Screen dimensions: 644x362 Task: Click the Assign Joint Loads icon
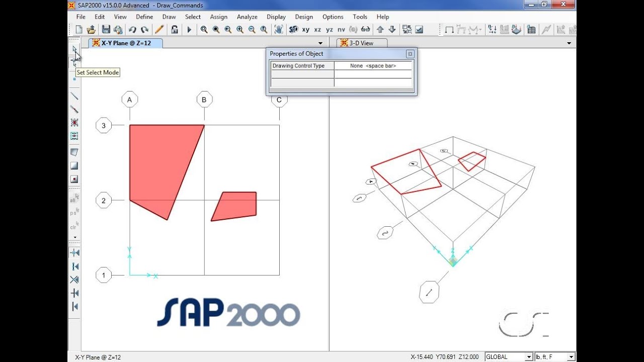493,30
